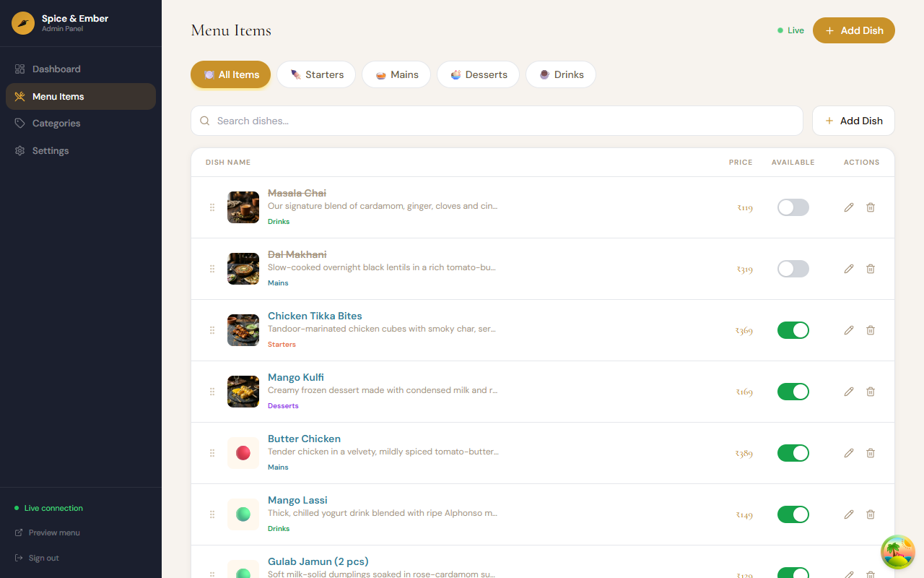Click drag handle of Butter Chicken row
This screenshot has height=578, width=924.
click(212, 453)
